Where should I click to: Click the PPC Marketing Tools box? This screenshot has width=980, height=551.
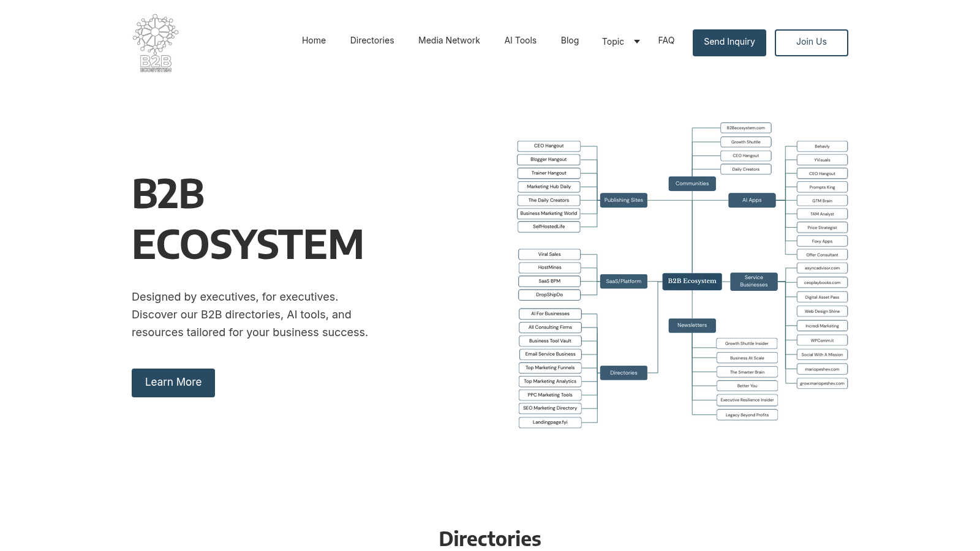click(550, 395)
